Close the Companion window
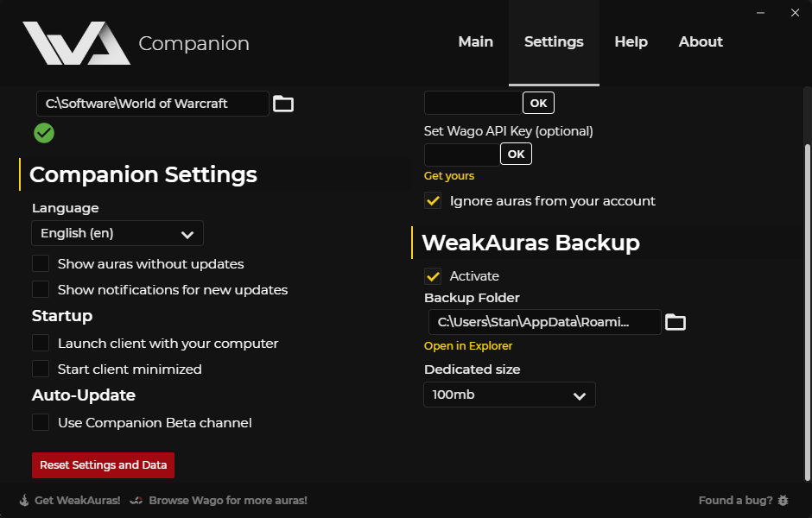812x518 pixels. tap(795, 12)
